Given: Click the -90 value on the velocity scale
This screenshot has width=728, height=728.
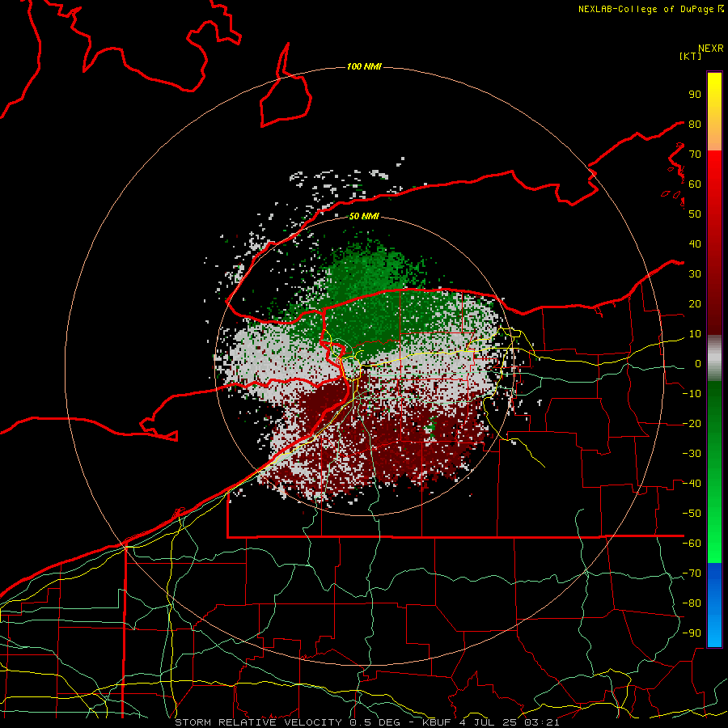Looking at the screenshot, I should coord(692,633).
